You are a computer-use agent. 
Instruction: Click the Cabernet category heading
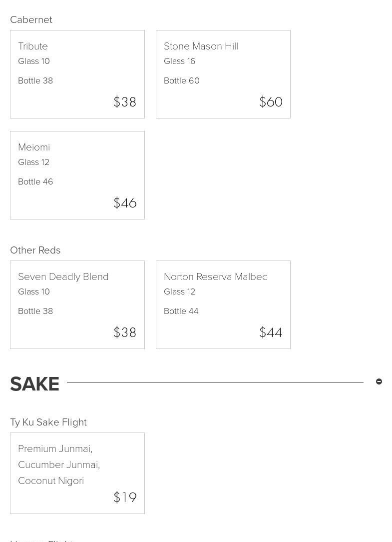click(x=31, y=19)
